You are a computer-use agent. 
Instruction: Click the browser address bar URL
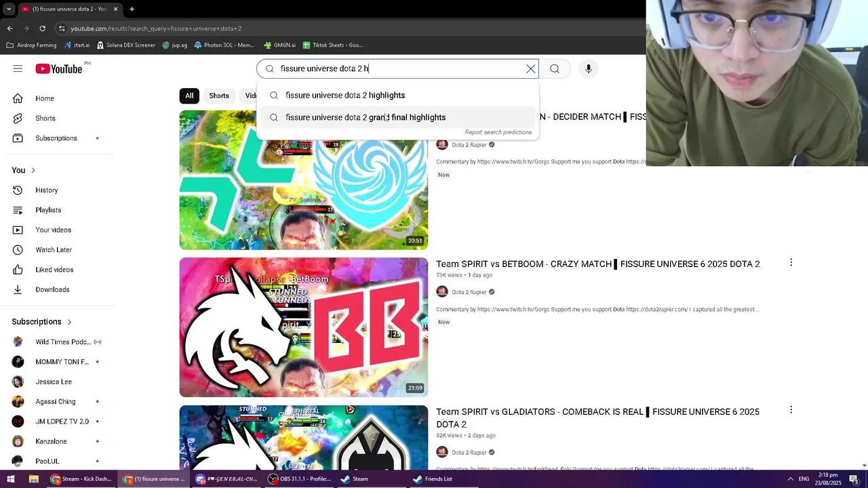(x=156, y=28)
